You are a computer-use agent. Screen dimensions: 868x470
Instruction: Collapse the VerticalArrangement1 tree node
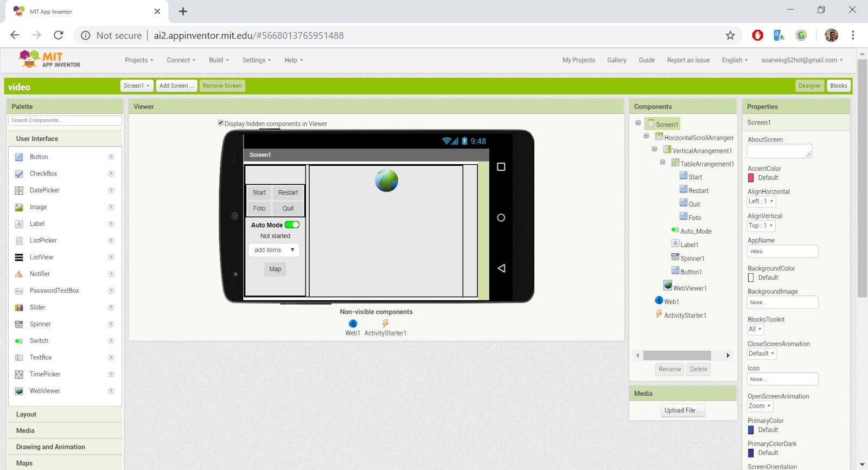654,149
